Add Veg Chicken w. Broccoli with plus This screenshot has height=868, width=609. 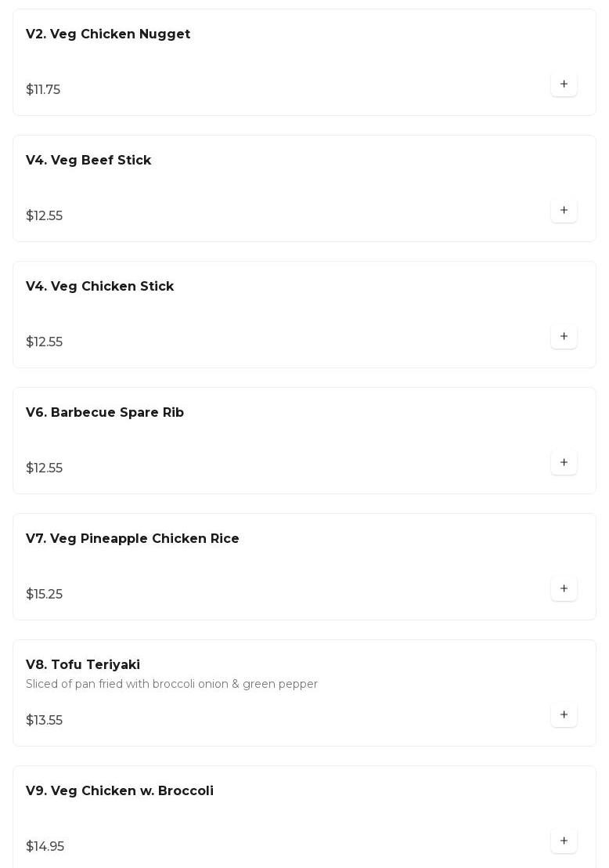564,841
